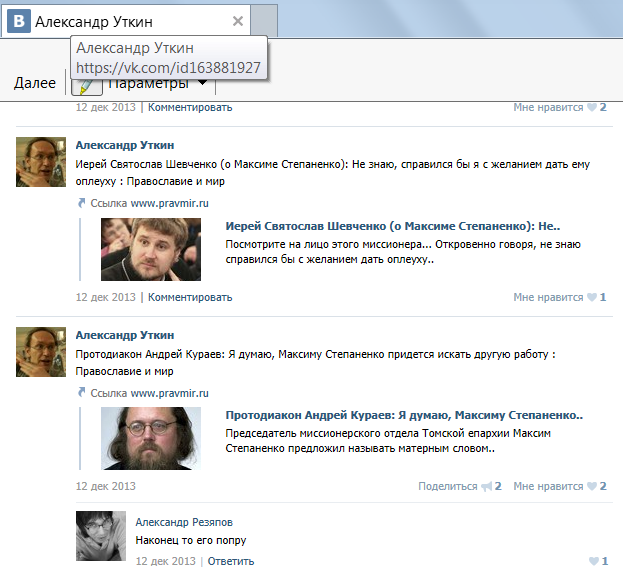Image resolution: width=623 pixels, height=578 pixels.
Task: Open Александр Резяпов's profile name
Action: point(184,522)
